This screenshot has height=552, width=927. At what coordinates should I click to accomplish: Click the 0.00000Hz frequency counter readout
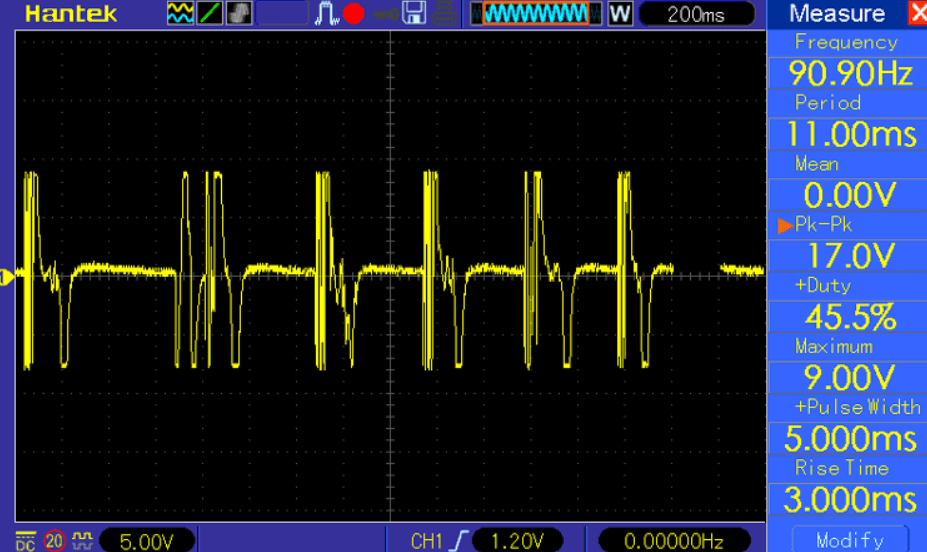tap(672, 540)
